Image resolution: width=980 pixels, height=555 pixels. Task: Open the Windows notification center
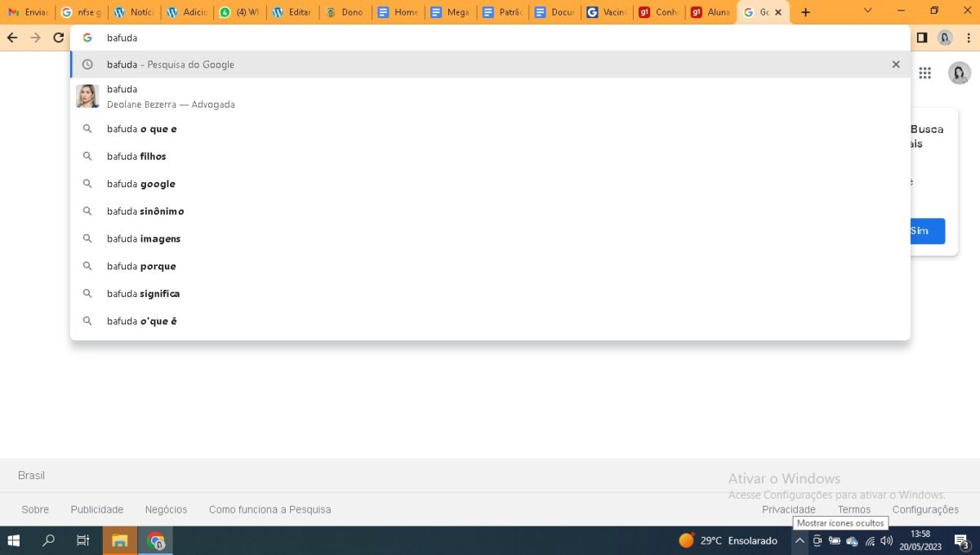[961, 540]
